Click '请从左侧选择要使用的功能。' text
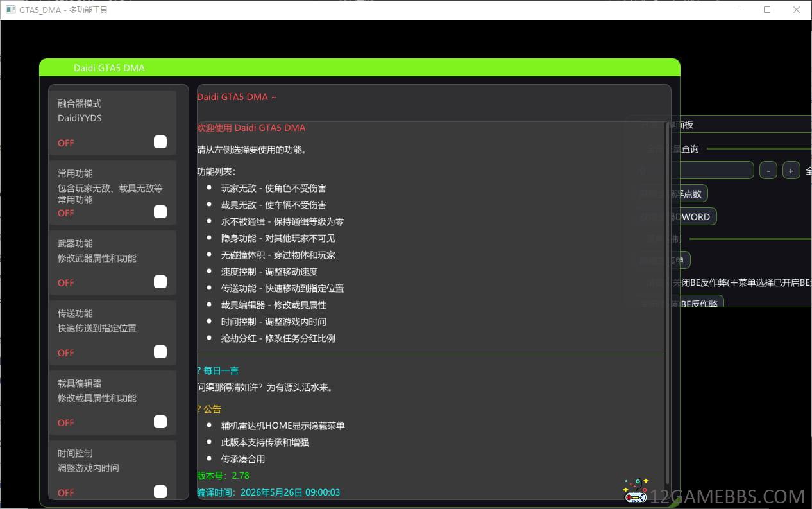Viewport: 812px width, 509px height. click(x=251, y=150)
